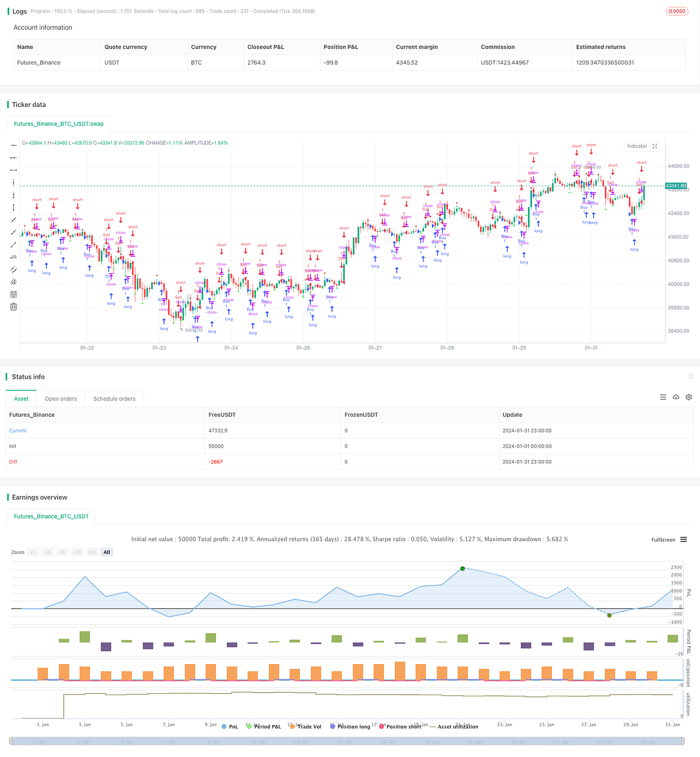Select the vertical ray line tool

pyautogui.click(x=13, y=195)
